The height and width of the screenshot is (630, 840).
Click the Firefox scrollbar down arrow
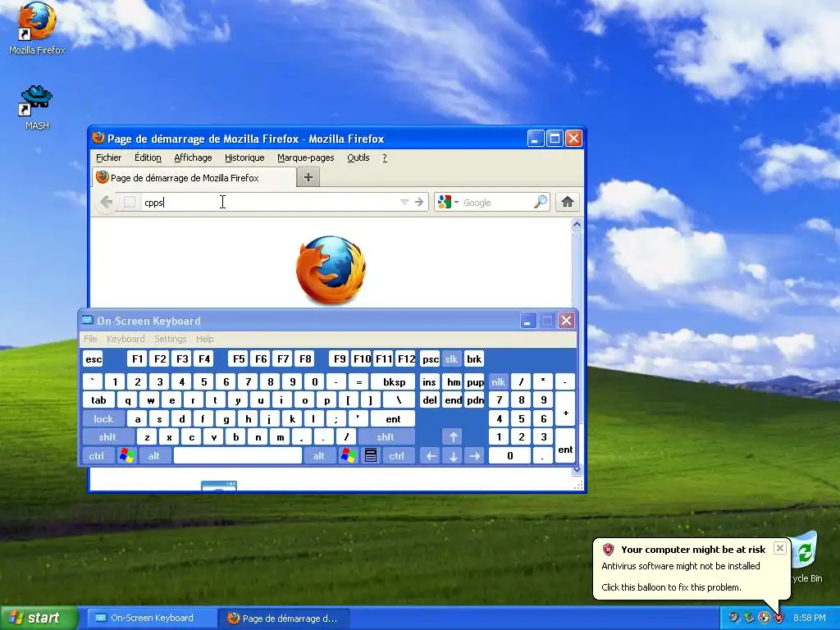coord(577,470)
